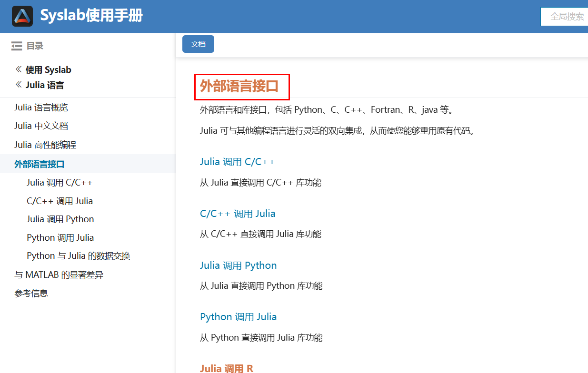Image resolution: width=588 pixels, height=373 pixels.
Task: Open Julia 中文文档 in sidebar
Action: point(41,126)
